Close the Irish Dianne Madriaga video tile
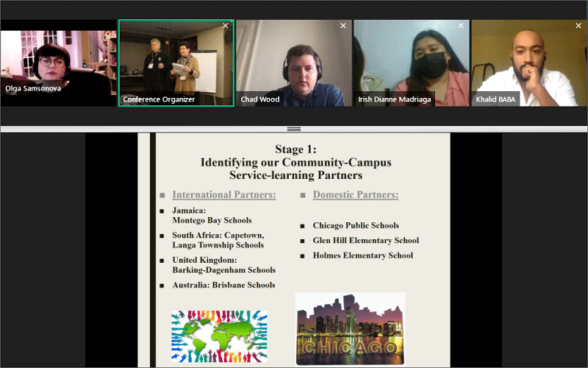The width and height of the screenshot is (588, 368). tap(461, 26)
